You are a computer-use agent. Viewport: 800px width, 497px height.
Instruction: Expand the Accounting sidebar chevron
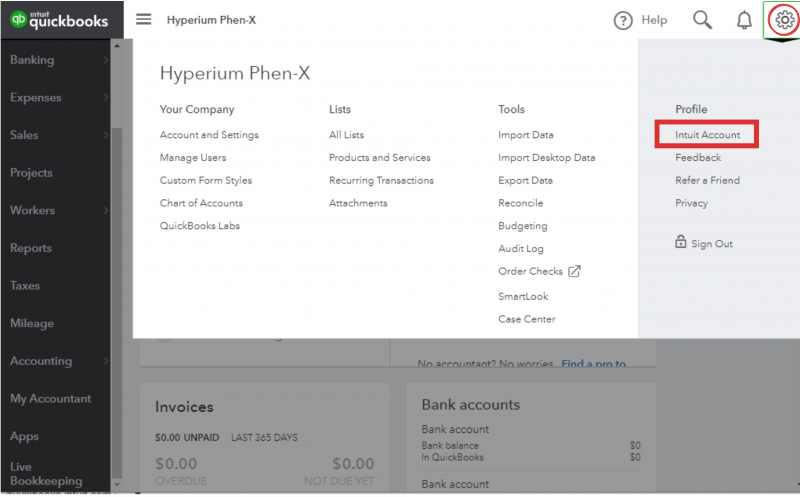coord(106,361)
